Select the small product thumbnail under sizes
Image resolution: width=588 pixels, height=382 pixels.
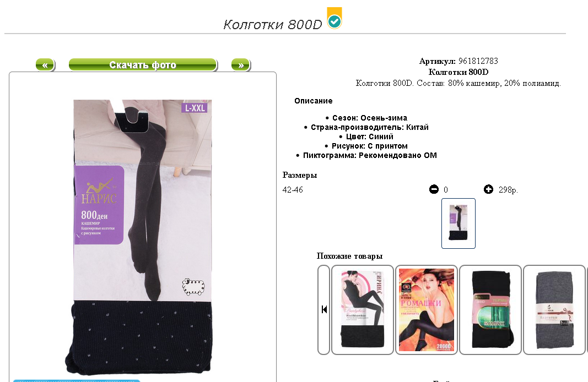(458, 223)
